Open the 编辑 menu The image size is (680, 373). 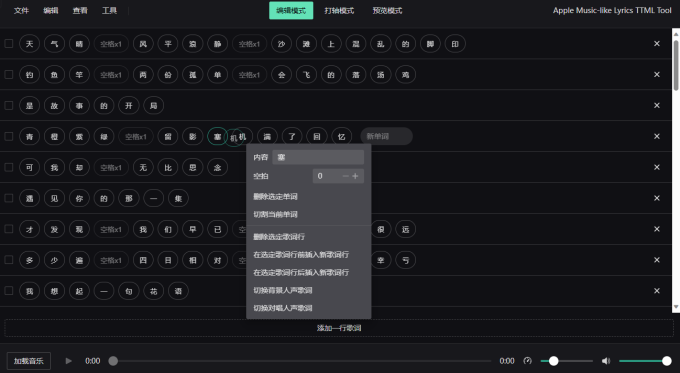pyautogui.click(x=51, y=10)
